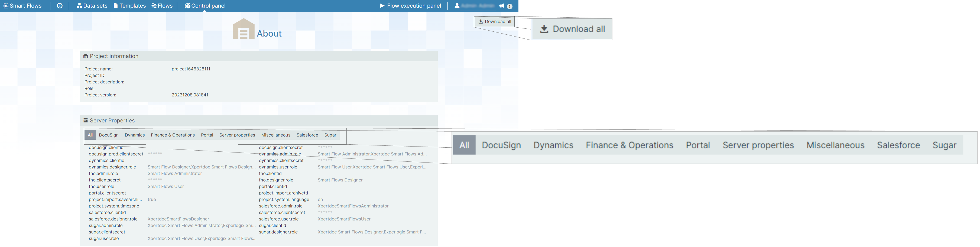Click the About page building icon
Image resolution: width=980 pixels, height=247 pixels.
244,29
